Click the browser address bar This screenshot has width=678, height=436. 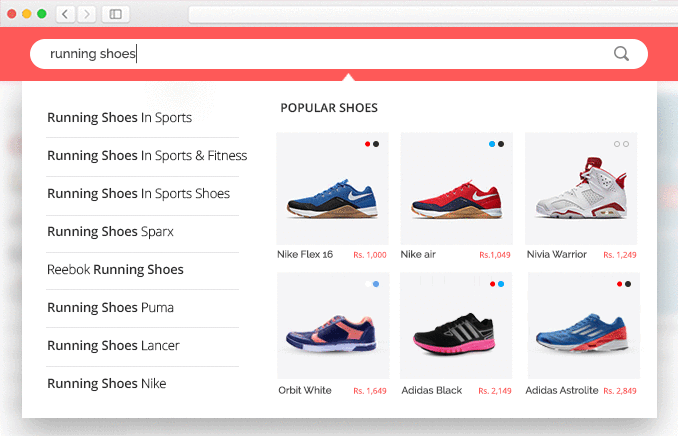coord(433,14)
